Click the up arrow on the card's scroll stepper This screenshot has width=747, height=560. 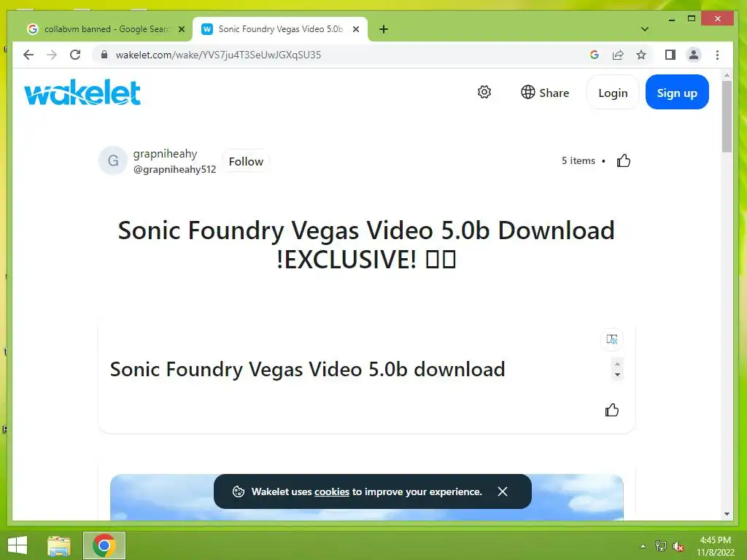click(x=617, y=364)
